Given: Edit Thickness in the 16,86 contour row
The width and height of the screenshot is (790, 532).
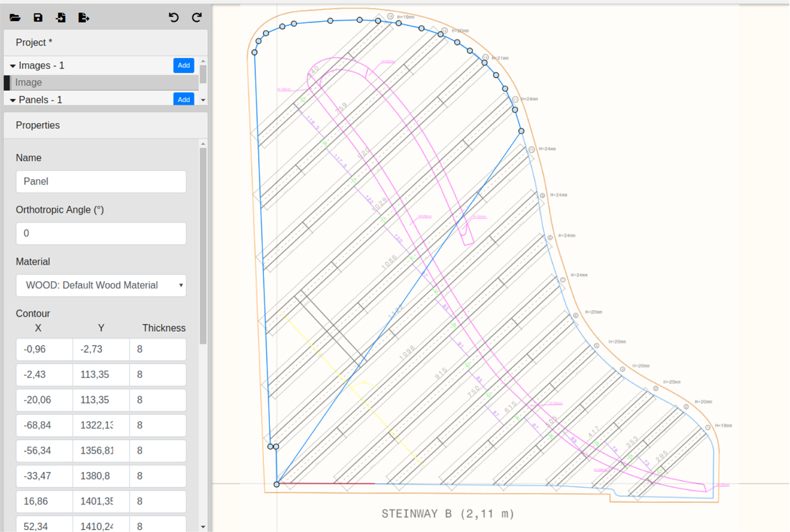Looking at the screenshot, I should pyautogui.click(x=158, y=502).
